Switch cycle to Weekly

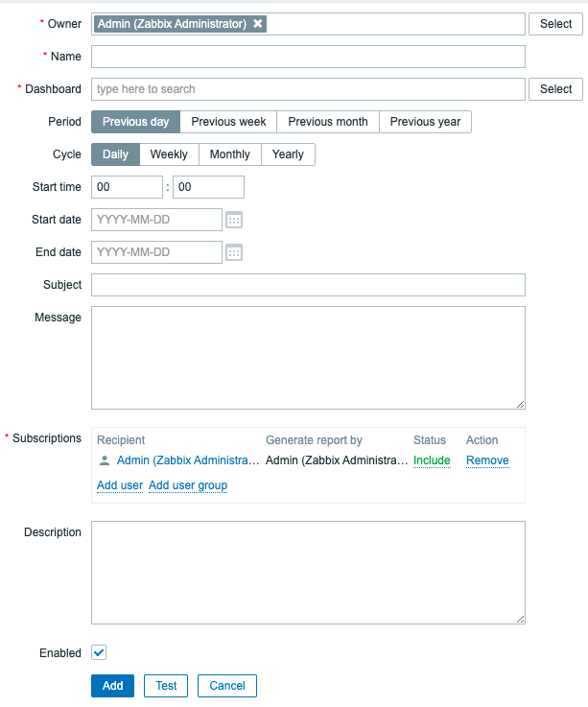[x=169, y=154]
